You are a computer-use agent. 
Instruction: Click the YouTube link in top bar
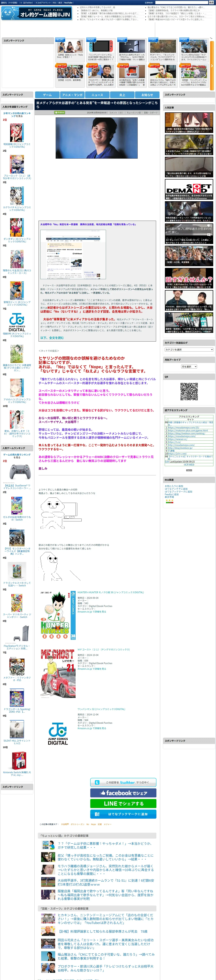tap(68, 3)
